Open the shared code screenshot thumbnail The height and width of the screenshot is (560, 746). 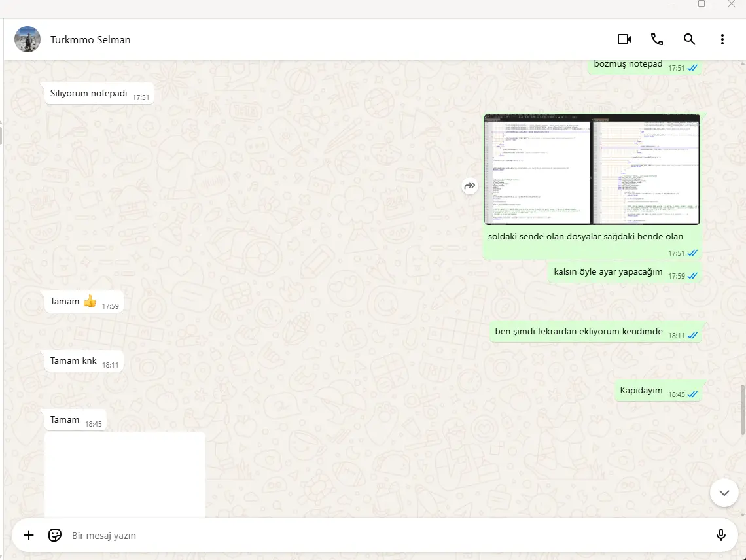pyautogui.click(x=592, y=169)
